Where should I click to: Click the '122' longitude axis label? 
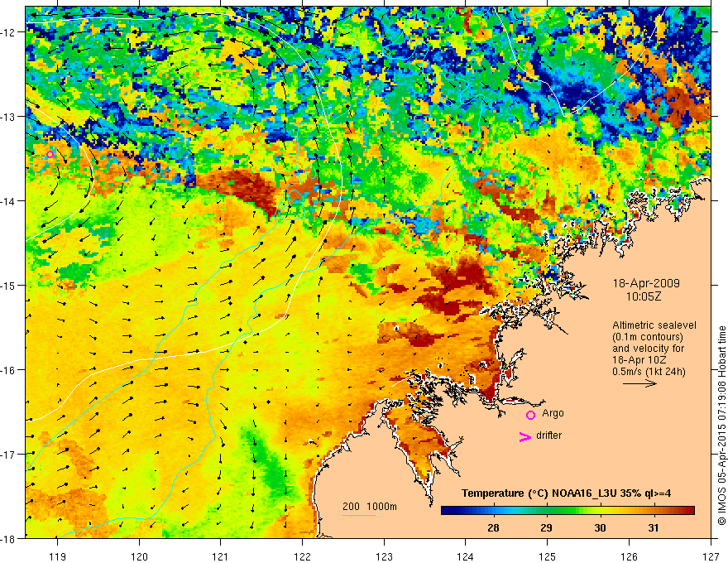click(302, 556)
